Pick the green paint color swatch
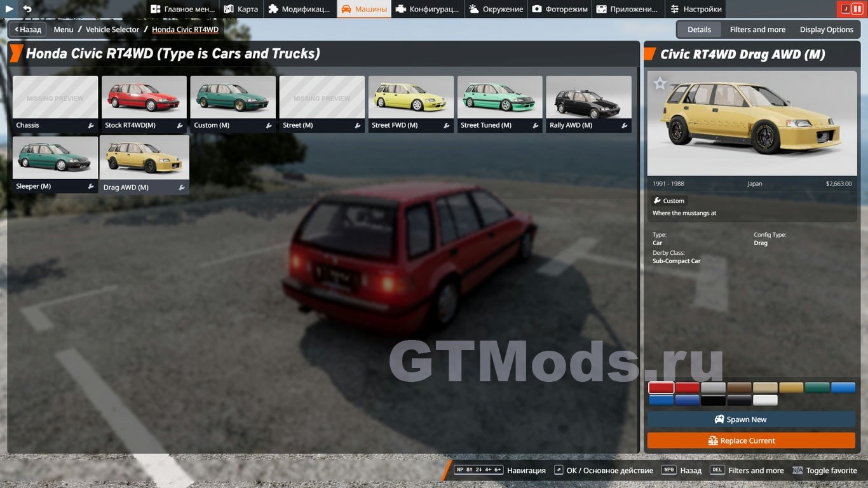 point(817,388)
